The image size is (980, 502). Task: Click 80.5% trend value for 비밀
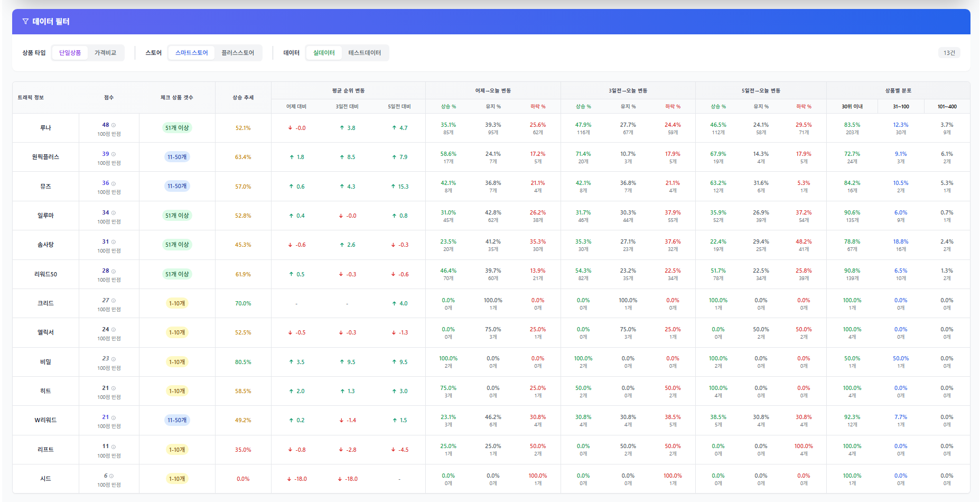[243, 362]
